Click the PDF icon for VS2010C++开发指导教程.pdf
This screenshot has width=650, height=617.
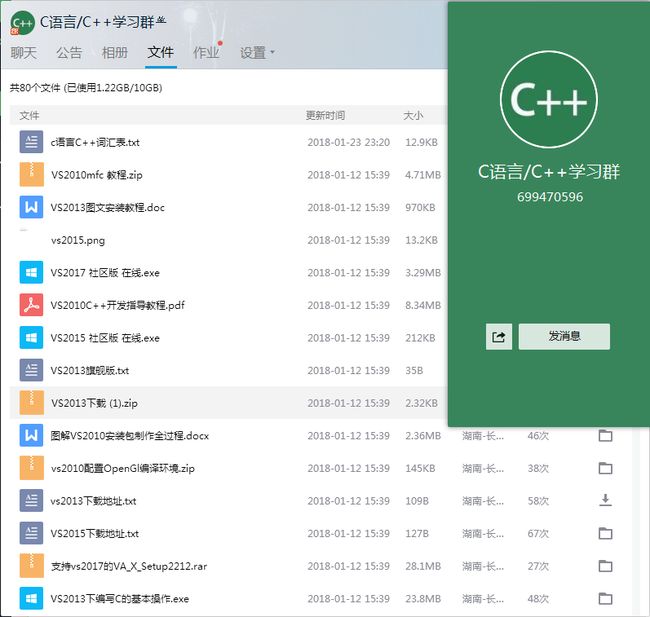coord(31,305)
